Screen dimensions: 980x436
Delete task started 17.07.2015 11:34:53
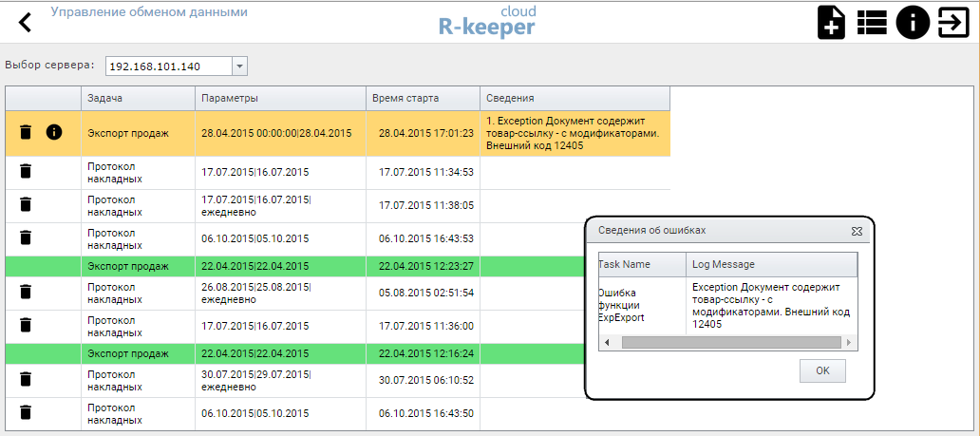26,172
